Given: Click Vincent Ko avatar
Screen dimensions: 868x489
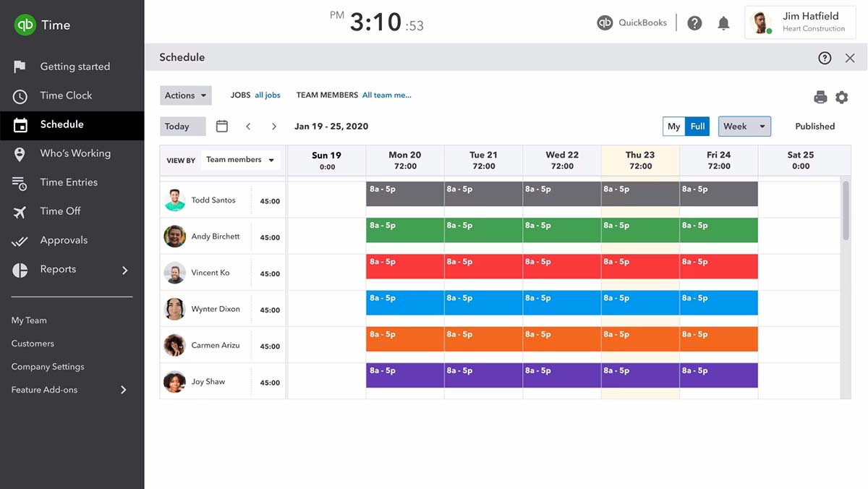Looking at the screenshot, I should [175, 273].
